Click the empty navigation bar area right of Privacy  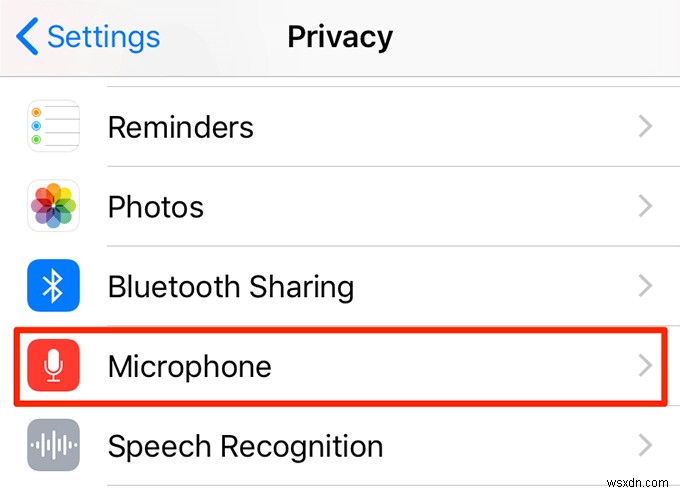540,37
